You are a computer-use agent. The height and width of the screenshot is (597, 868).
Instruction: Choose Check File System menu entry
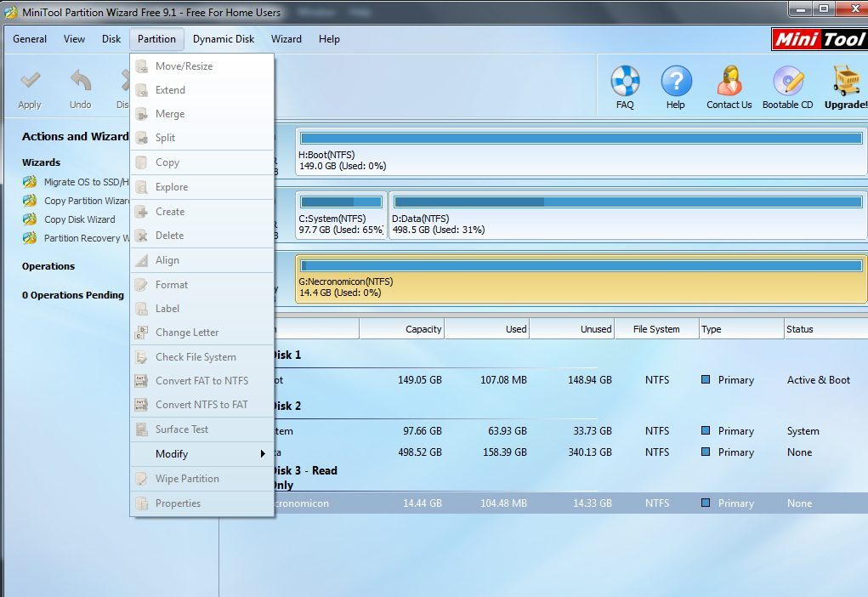(202, 357)
